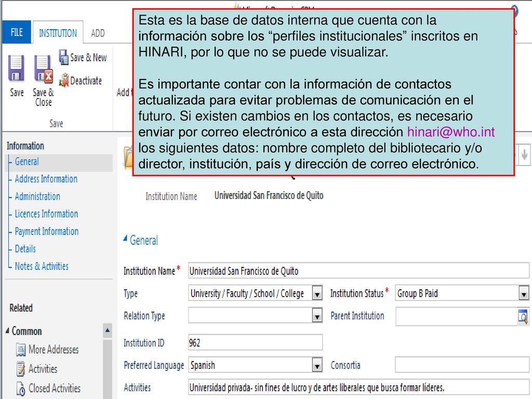Open Administration section link
532x399 pixels.
point(37,196)
